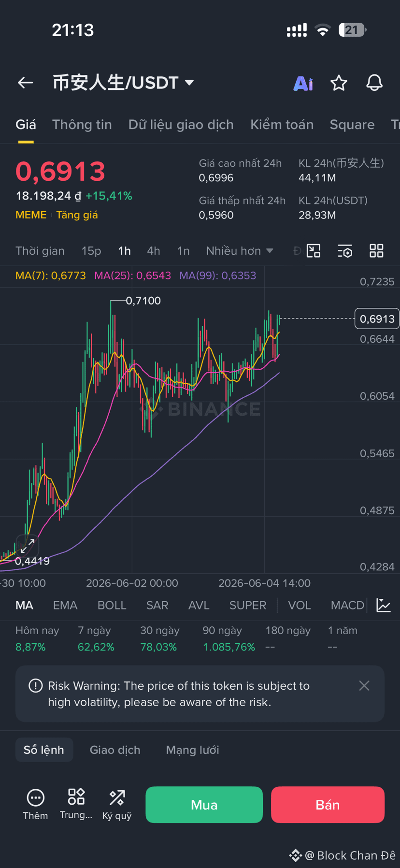This screenshot has width=400, height=868.
Task: Tap the 24h low value 0,5960
Action: click(216, 215)
